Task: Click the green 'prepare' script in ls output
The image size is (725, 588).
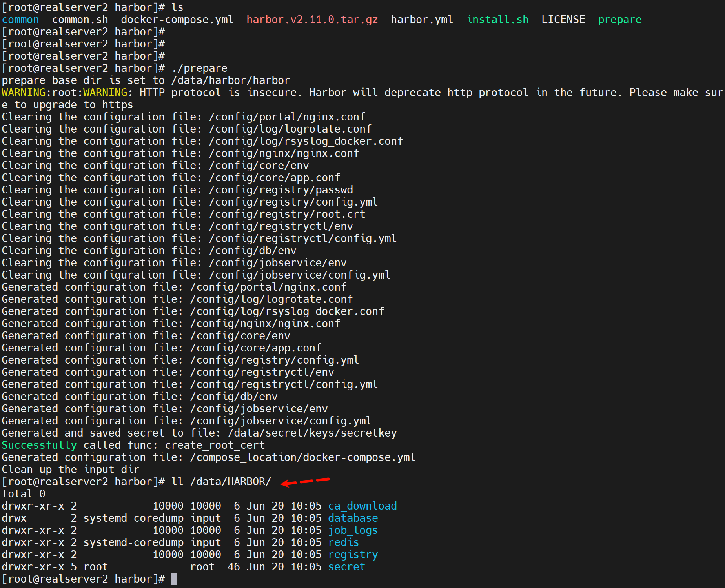Action: (x=619, y=20)
